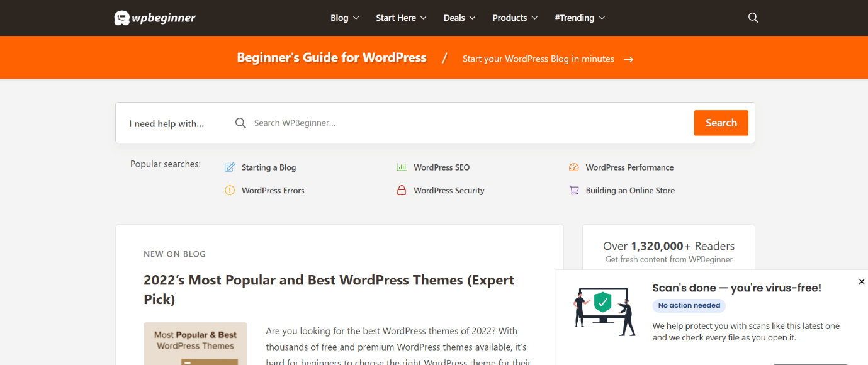The height and width of the screenshot is (365, 868).
Task: Click the WPBeginner logo
Action: click(x=155, y=18)
